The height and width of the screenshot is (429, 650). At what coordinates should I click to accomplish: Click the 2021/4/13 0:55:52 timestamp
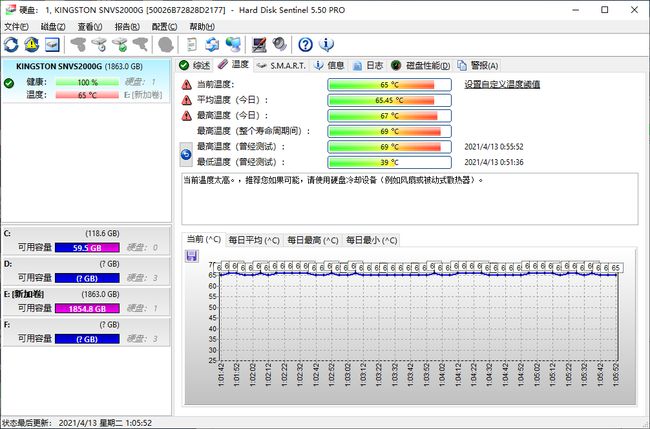(x=494, y=147)
